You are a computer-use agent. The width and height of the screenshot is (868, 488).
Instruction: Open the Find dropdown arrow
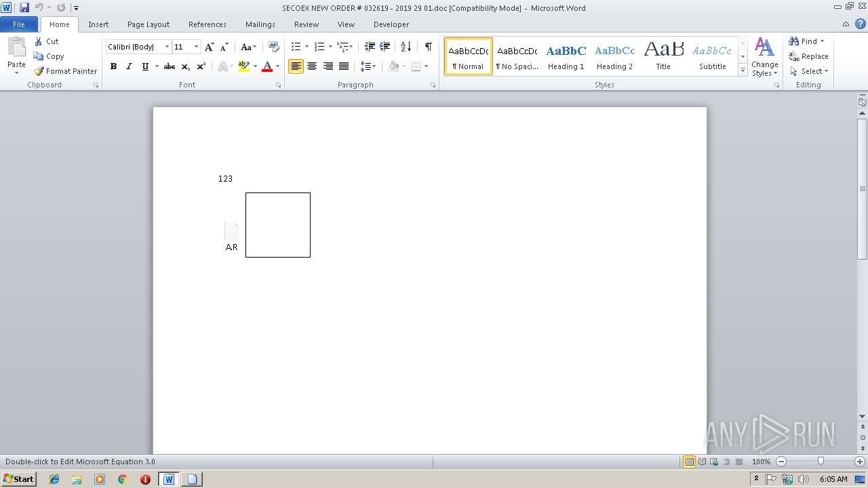(822, 41)
